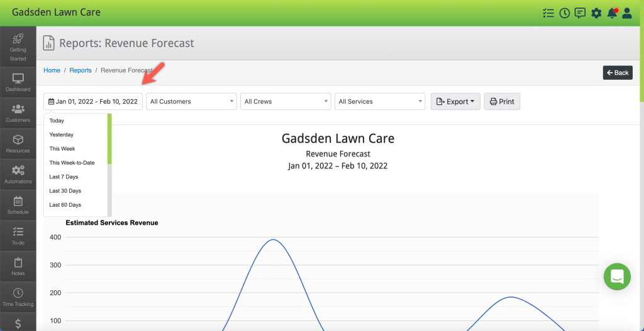Open the green live chat bubble
This screenshot has height=331, width=644.
617,276
